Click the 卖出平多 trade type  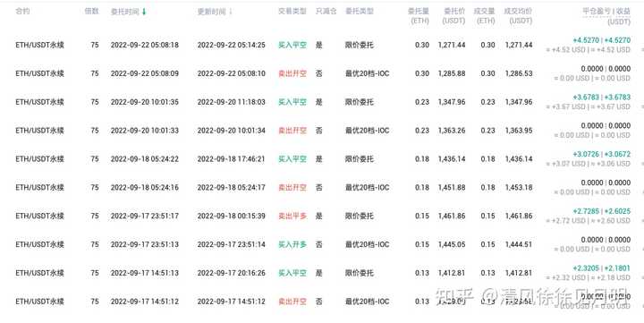point(292,216)
